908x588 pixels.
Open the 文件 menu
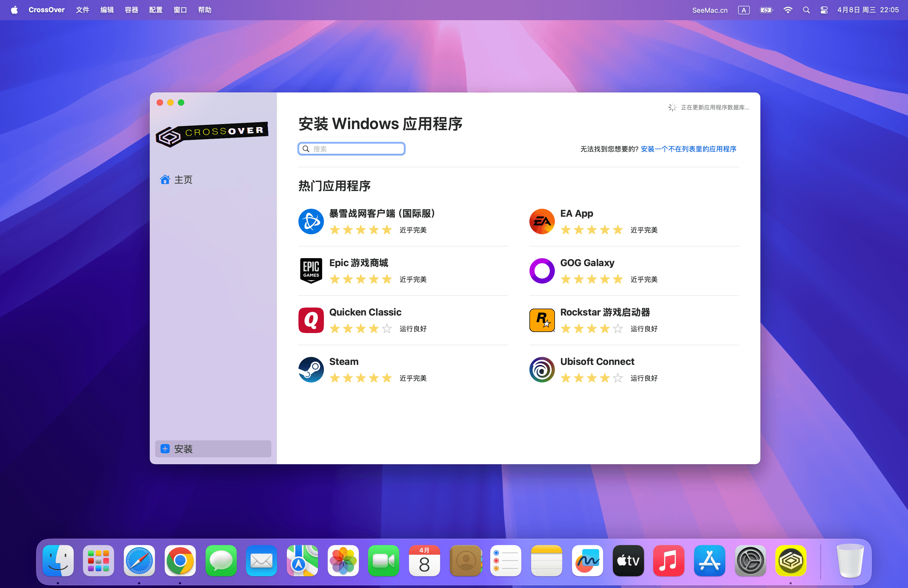[82, 10]
